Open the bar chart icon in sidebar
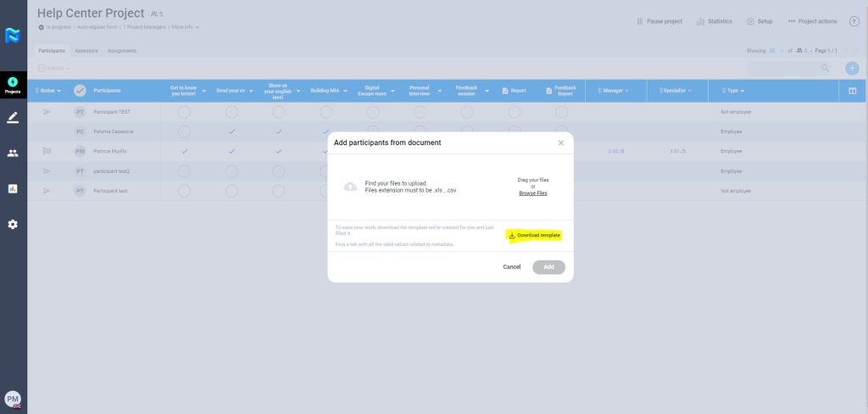Image resolution: width=868 pixels, height=414 pixels. click(13, 189)
